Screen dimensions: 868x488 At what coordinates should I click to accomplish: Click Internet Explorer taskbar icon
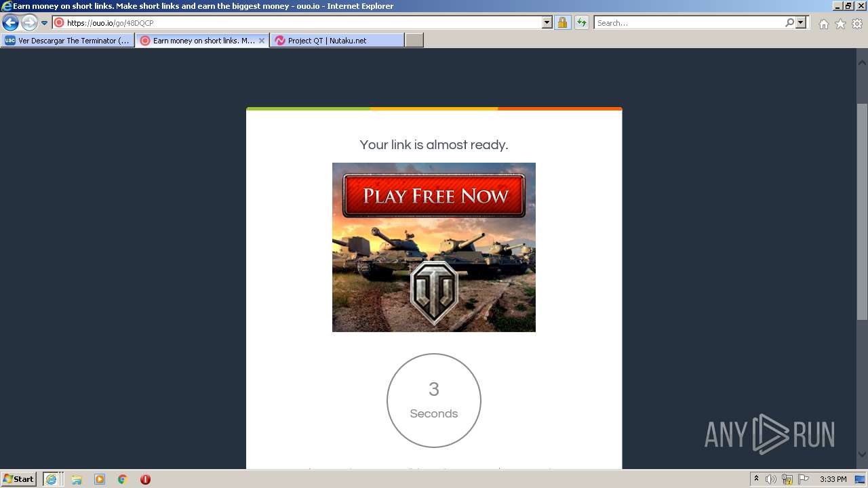51,479
